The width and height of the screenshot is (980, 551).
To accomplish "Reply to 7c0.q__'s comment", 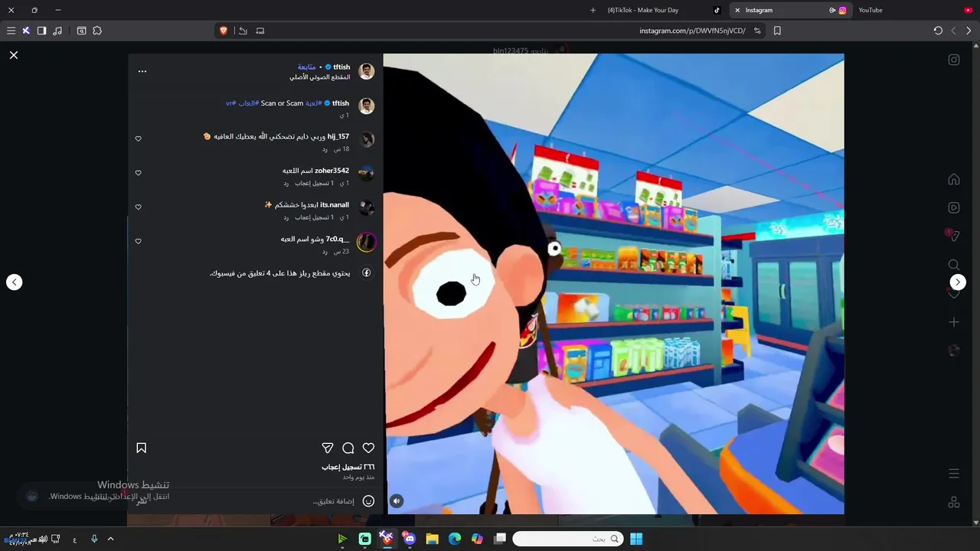I will [325, 252].
